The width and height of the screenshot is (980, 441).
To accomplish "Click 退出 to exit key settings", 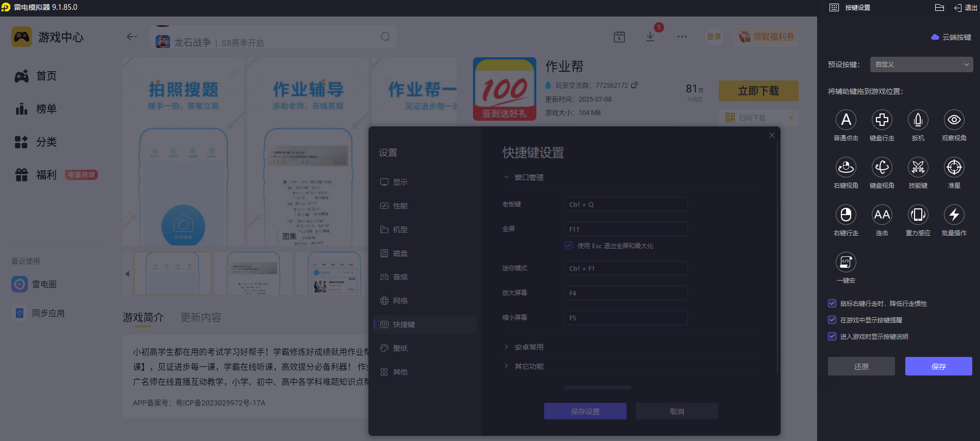I will click(x=966, y=8).
